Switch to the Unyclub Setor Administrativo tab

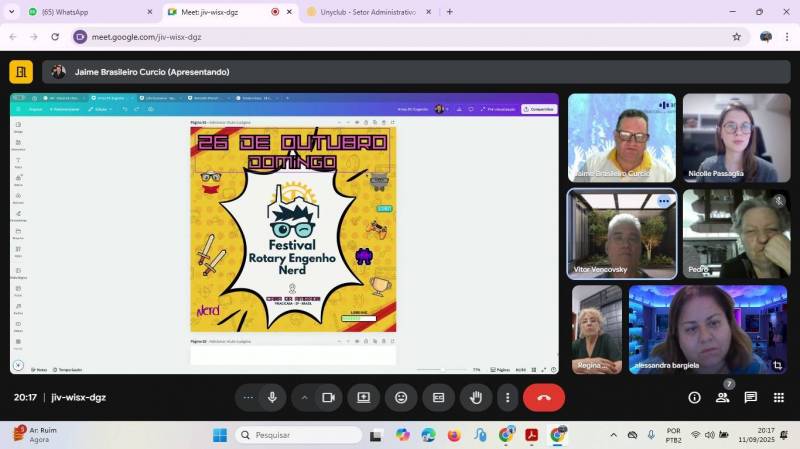pyautogui.click(x=365, y=12)
